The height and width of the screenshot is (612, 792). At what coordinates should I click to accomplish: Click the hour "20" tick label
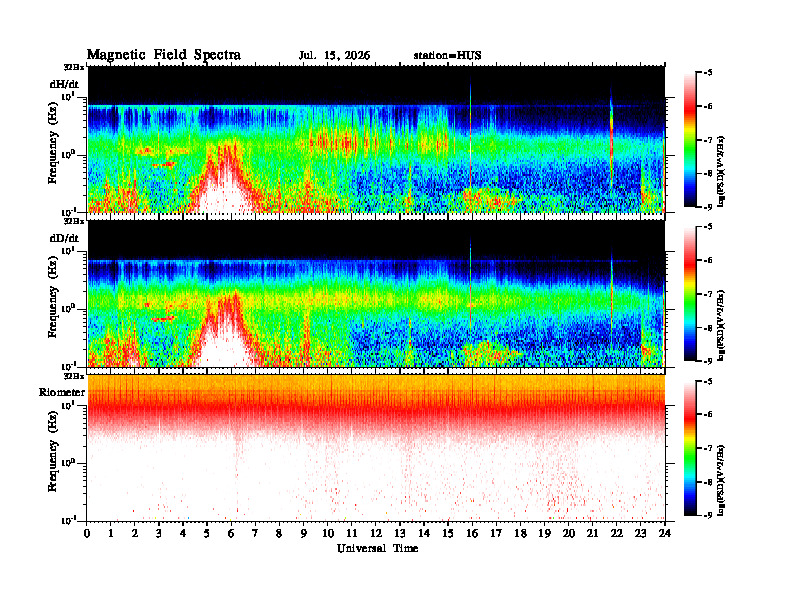click(x=569, y=533)
